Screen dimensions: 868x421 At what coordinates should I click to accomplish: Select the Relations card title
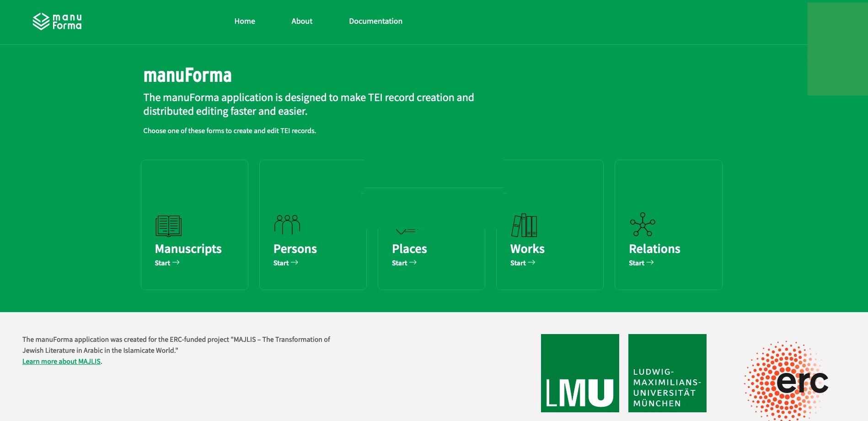pos(654,249)
